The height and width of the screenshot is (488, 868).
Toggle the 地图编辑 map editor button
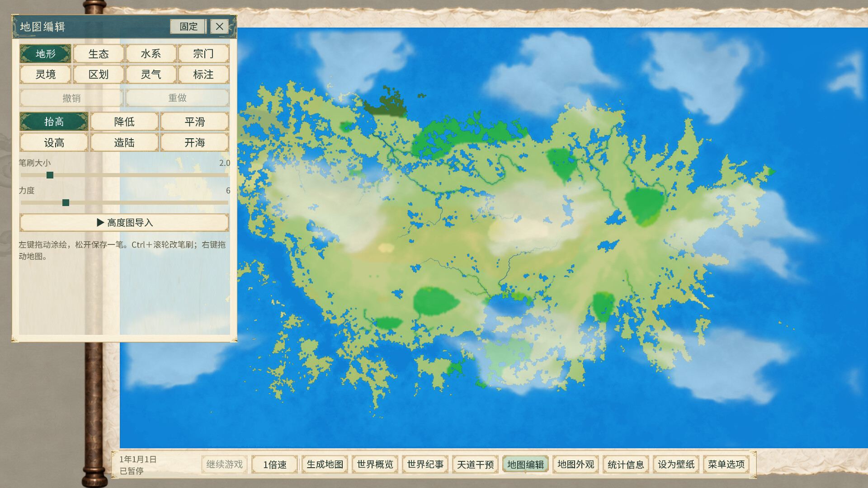click(525, 465)
